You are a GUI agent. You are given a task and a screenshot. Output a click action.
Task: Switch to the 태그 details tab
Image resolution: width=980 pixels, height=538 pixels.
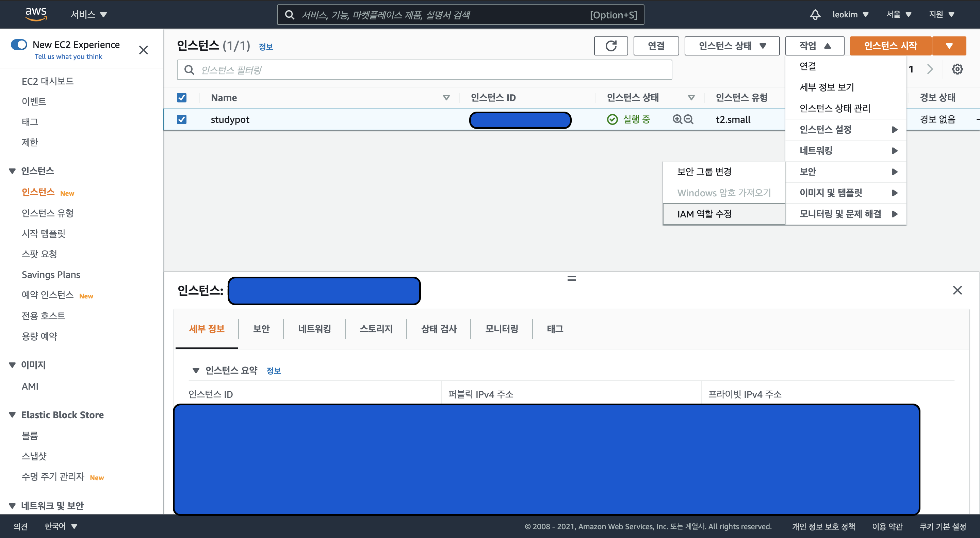pos(555,329)
